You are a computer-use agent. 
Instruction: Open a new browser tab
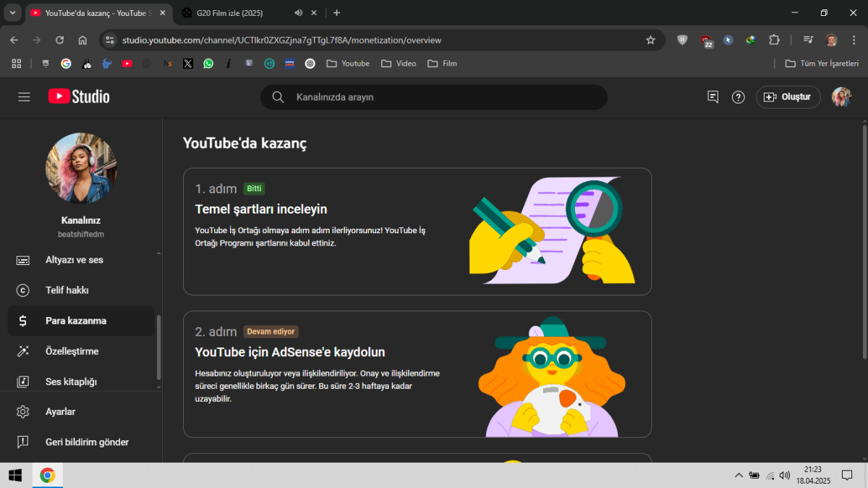tap(336, 13)
